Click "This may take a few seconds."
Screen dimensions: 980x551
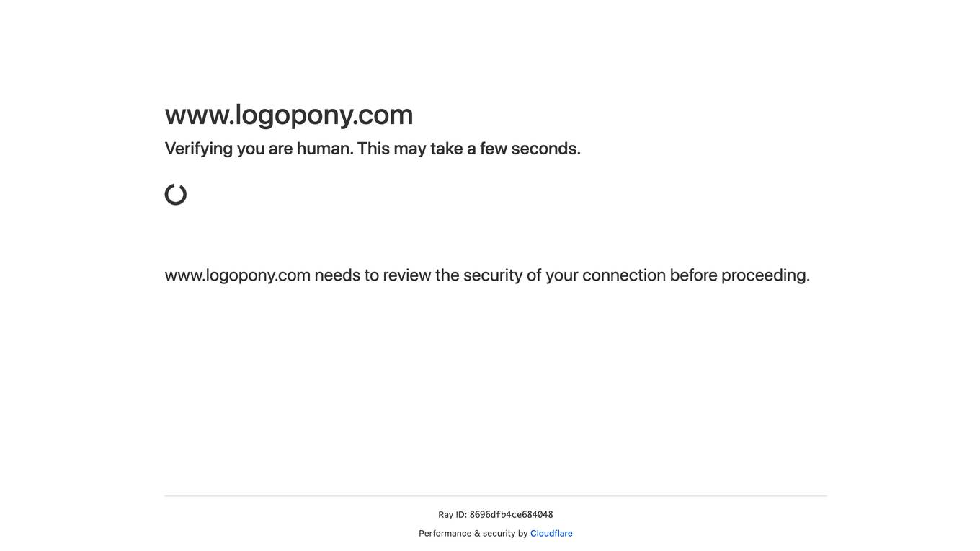469,149
